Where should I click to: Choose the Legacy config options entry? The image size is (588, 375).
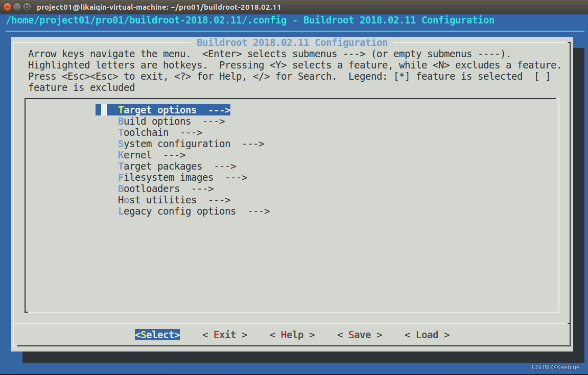tap(177, 211)
